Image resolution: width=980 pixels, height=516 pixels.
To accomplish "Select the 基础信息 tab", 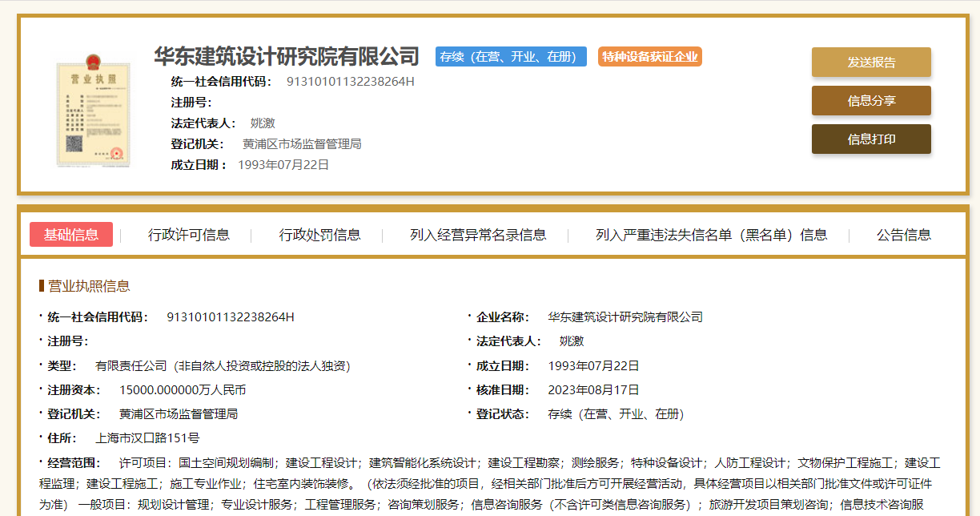I will pyautogui.click(x=71, y=235).
